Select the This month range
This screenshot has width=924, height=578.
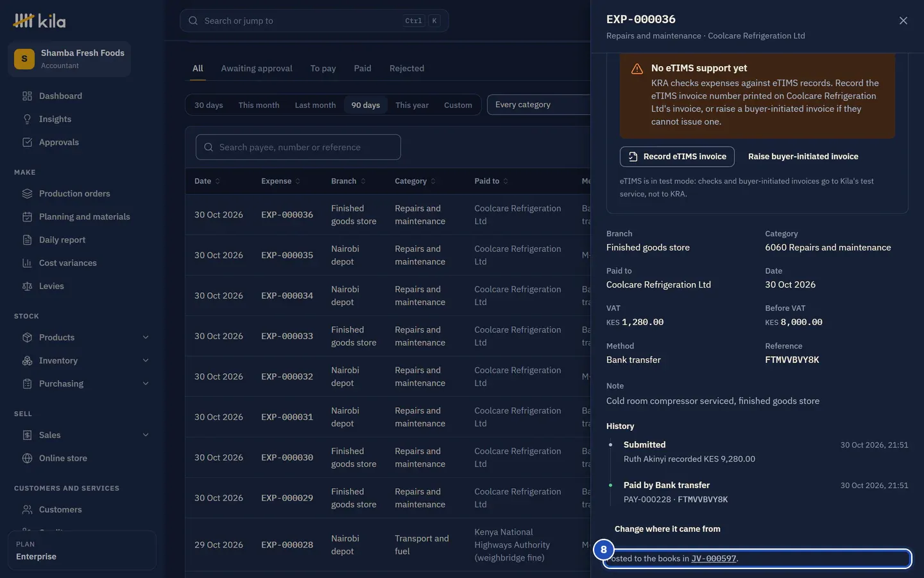(x=259, y=105)
